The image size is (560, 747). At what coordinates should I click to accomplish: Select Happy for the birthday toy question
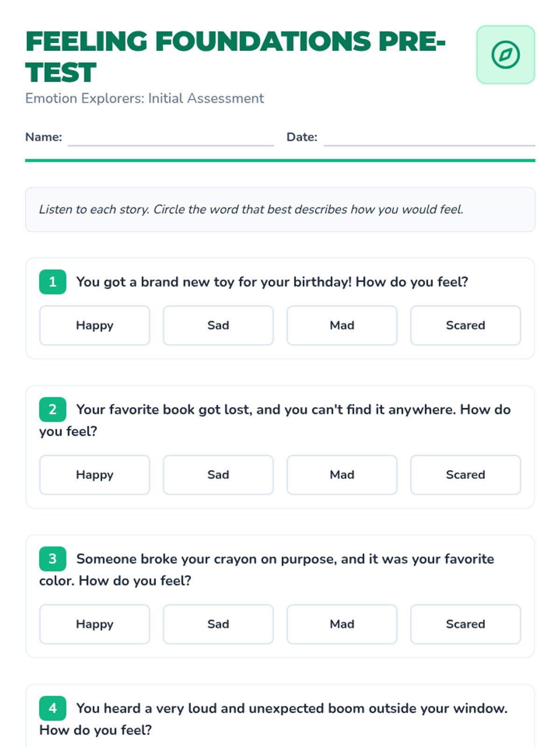coord(95,325)
